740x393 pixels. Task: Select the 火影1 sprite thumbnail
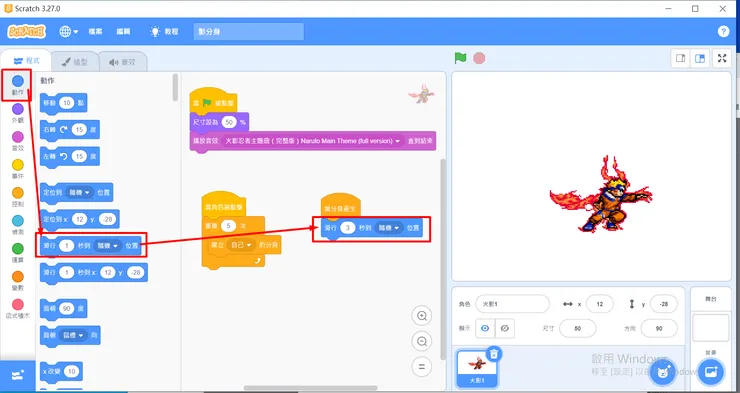[x=477, y=368]
